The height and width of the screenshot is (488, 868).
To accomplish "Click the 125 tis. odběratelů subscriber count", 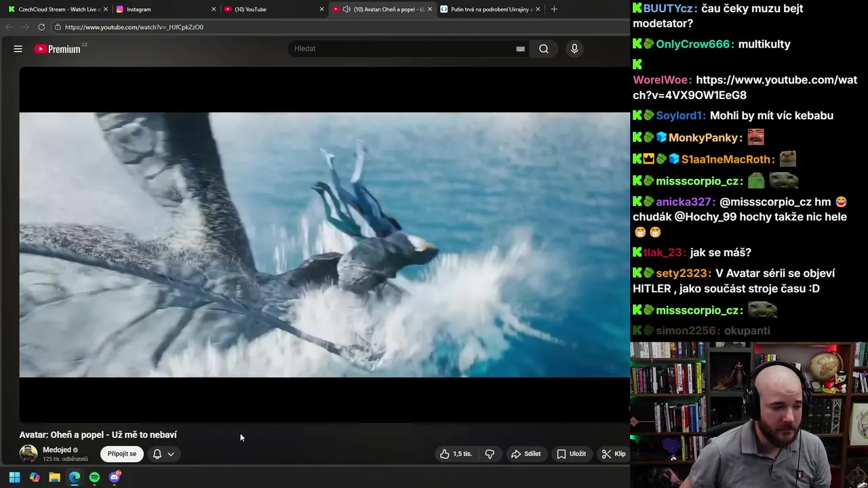I will click(x=65, y=460).
